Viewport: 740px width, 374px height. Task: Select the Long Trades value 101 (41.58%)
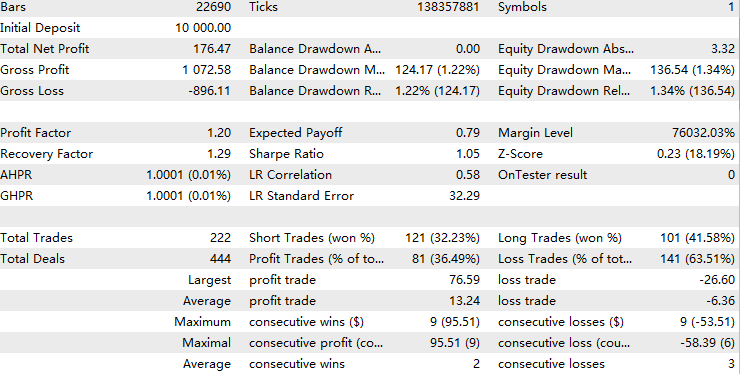click(x=697, y=238)
